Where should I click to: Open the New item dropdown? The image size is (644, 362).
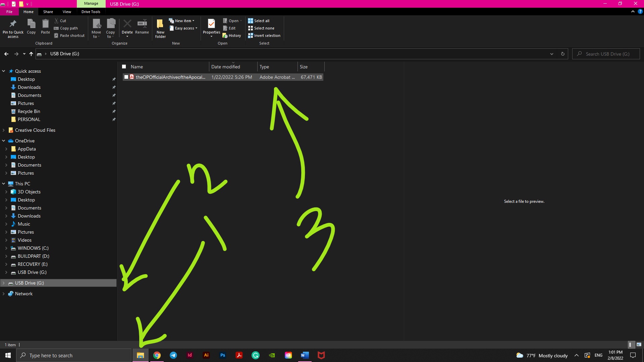(182, 21)
